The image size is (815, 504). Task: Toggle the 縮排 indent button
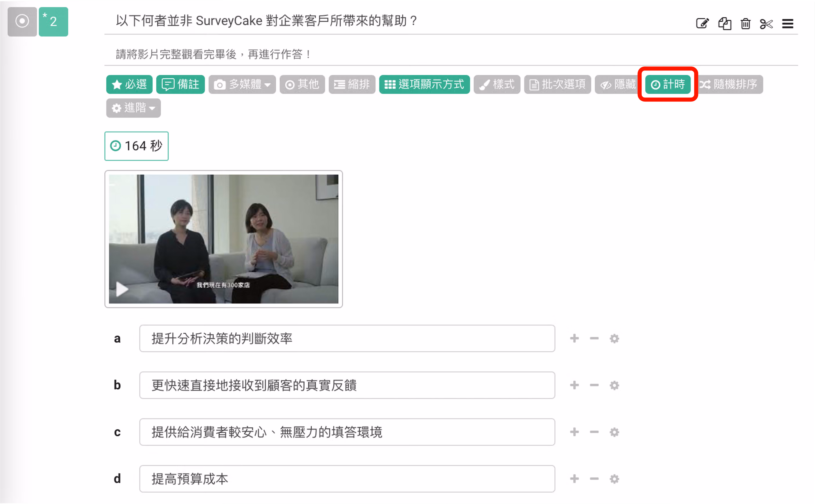pyautogui.click(x=352, y=84)
